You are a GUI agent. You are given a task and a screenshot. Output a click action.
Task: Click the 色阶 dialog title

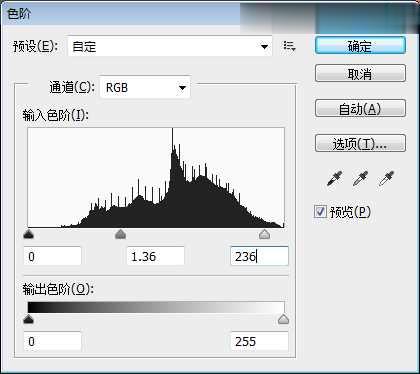tap(19, 14)
